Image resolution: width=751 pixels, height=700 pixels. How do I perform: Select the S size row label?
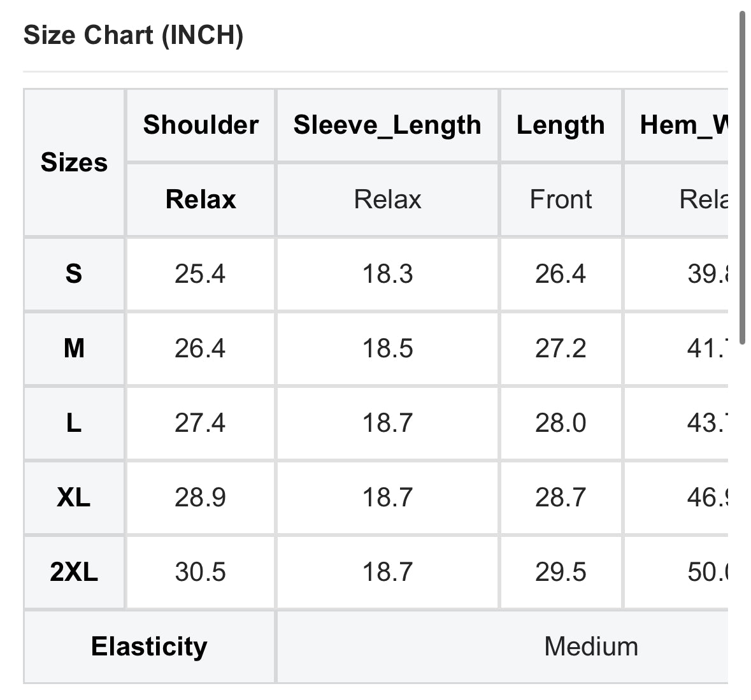[74, 274]
